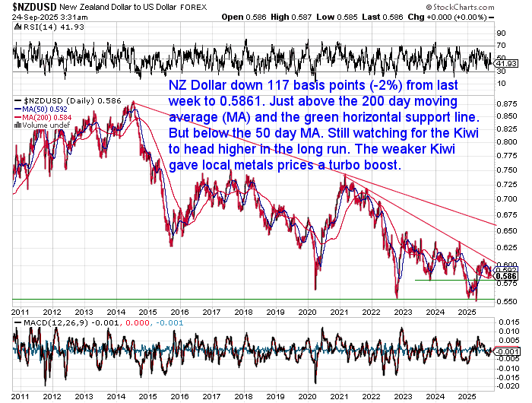Click the -0.020 MACD axis label
532x403 pixels.
click(508, 386)
